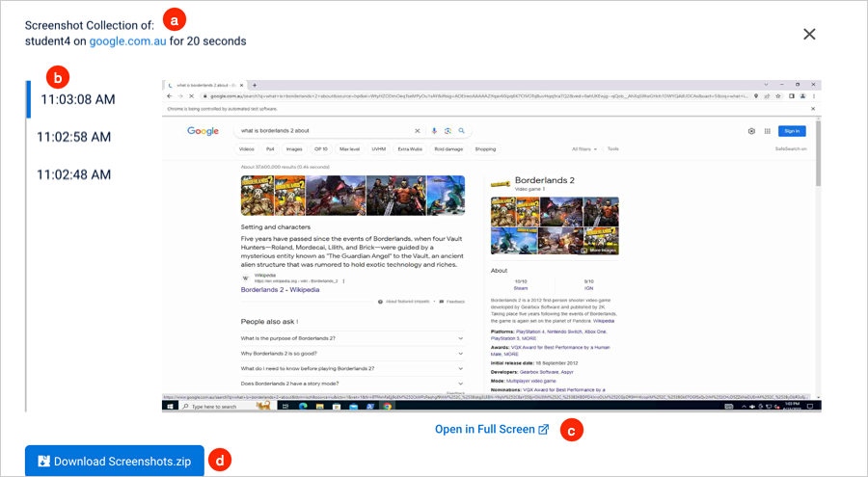This screenshot has width=868, height=477.
Task: Click the More images thumbnail in knowledge panel
Action: click(599, 241)
